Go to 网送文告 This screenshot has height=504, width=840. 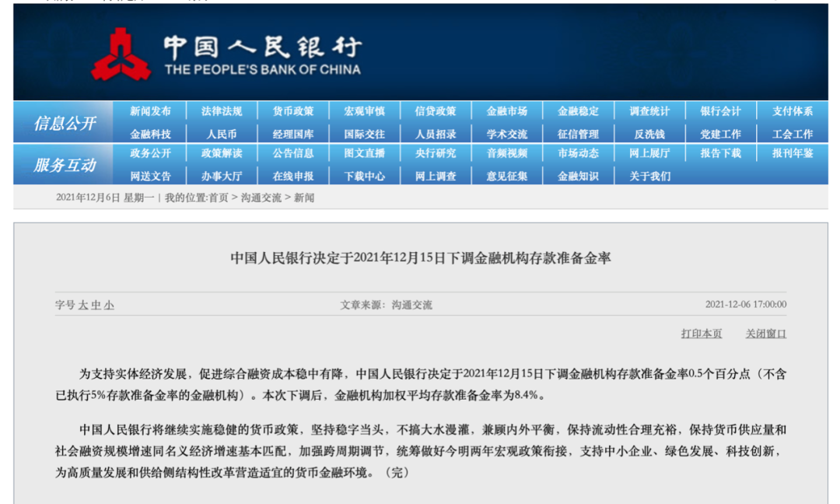pyautogui.click(x=150, y=177)
